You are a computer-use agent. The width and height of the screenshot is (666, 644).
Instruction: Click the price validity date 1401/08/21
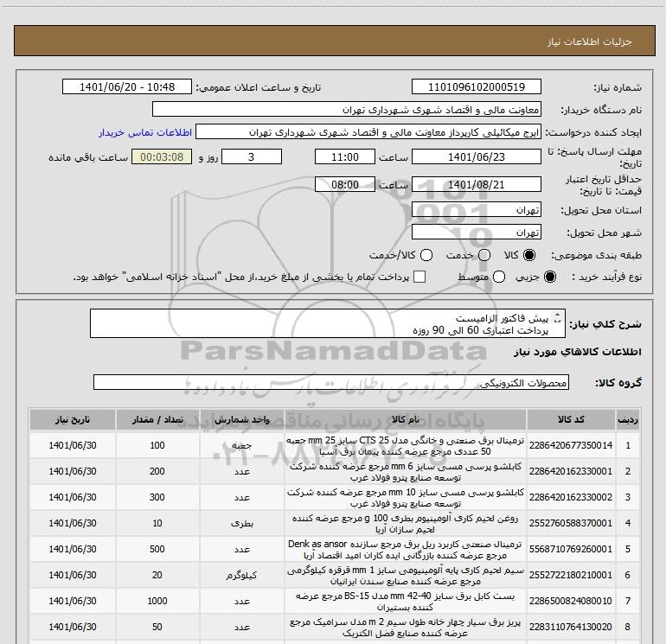pos(476,184)
